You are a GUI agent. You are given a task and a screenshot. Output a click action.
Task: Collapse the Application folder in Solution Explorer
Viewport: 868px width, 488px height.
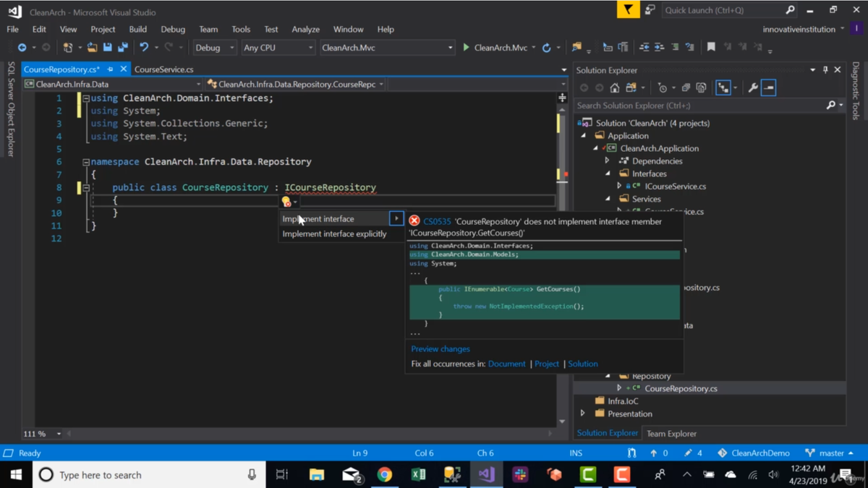click(x=584, y=136)
